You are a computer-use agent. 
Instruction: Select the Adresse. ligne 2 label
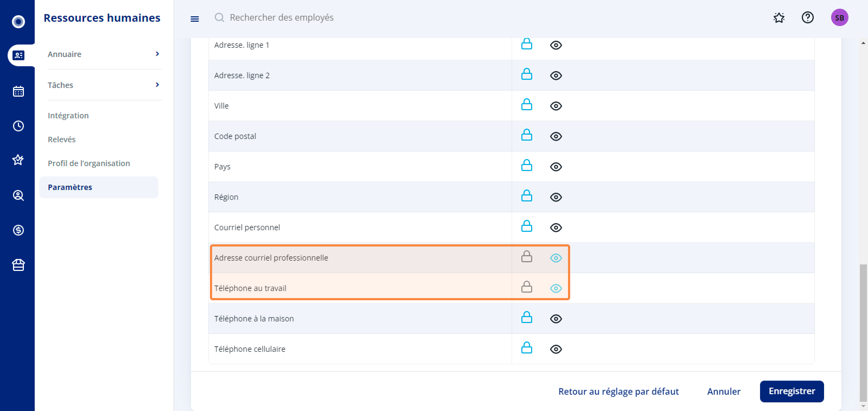tap(242, 75)
